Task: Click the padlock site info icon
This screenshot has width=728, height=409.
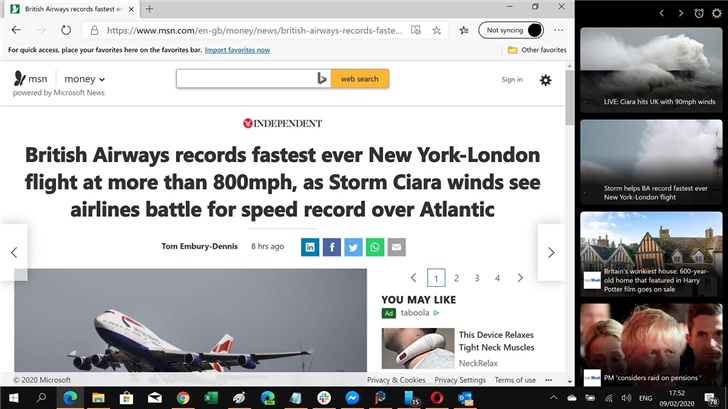Action: click(x=94, y=30)
